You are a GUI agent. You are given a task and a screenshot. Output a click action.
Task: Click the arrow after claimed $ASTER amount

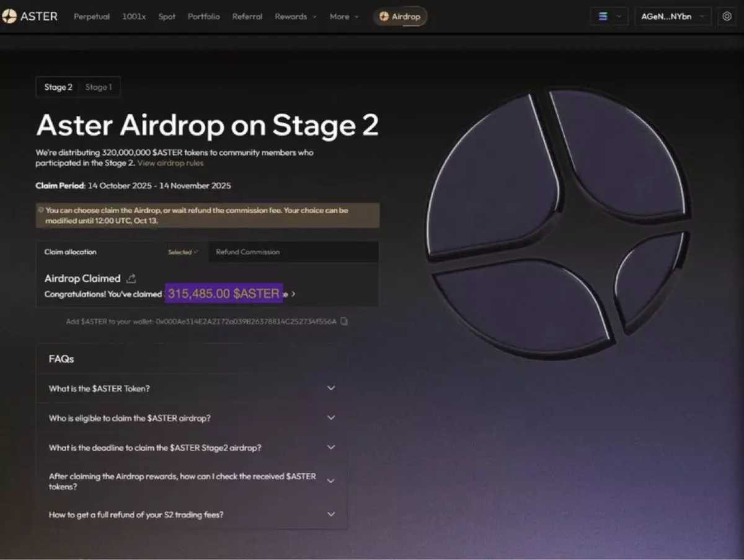pos(293,294)
